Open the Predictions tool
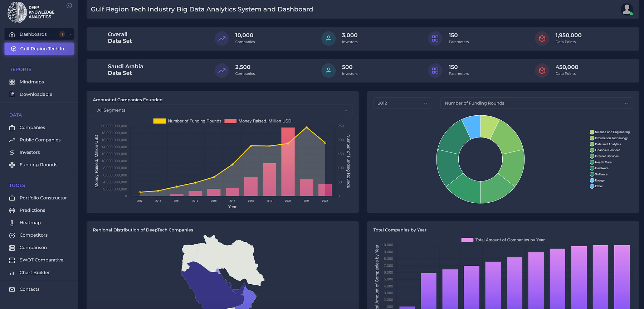The height and width of the screenshot is (309, 644). (32, 211)
